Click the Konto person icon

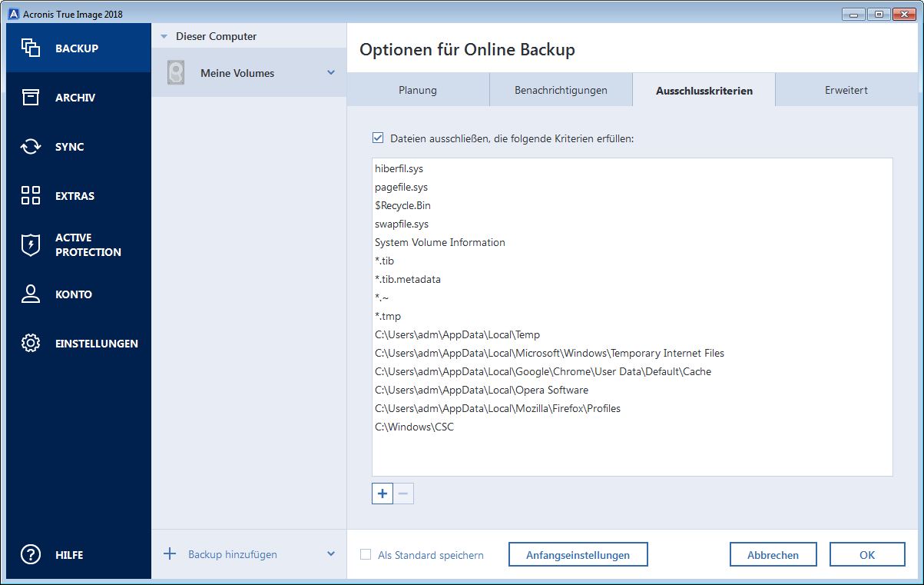click(x=31, y=294)
